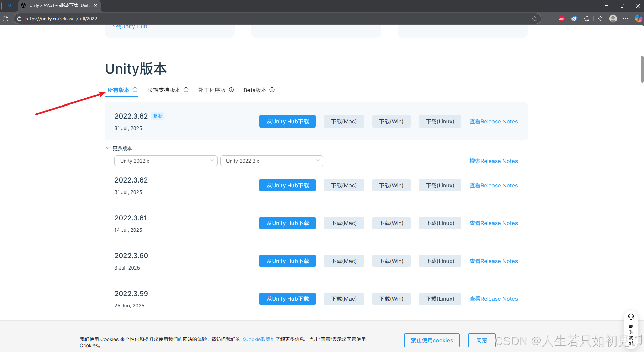Open 查看Release Notes in the 2022.3.62 list row
Viewport: 644px width, 352px height.
click(x=493, y=185)
